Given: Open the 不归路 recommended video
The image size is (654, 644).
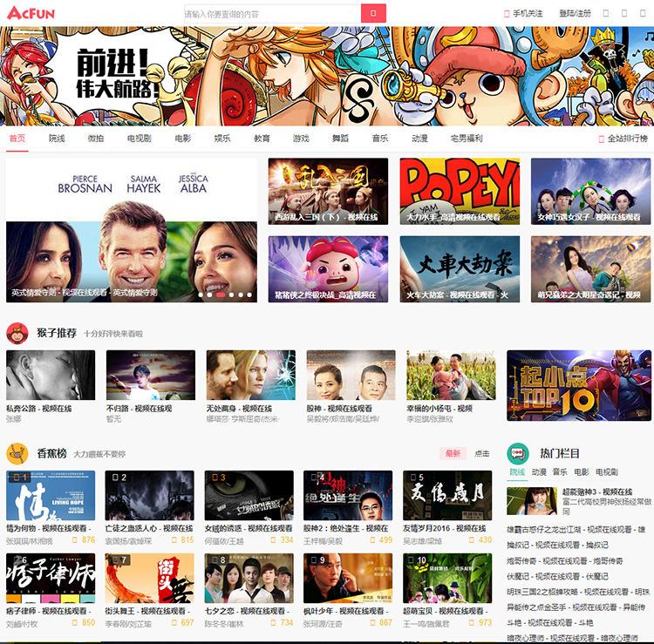Looking at the screenshot, I should [x=151, y=375].
